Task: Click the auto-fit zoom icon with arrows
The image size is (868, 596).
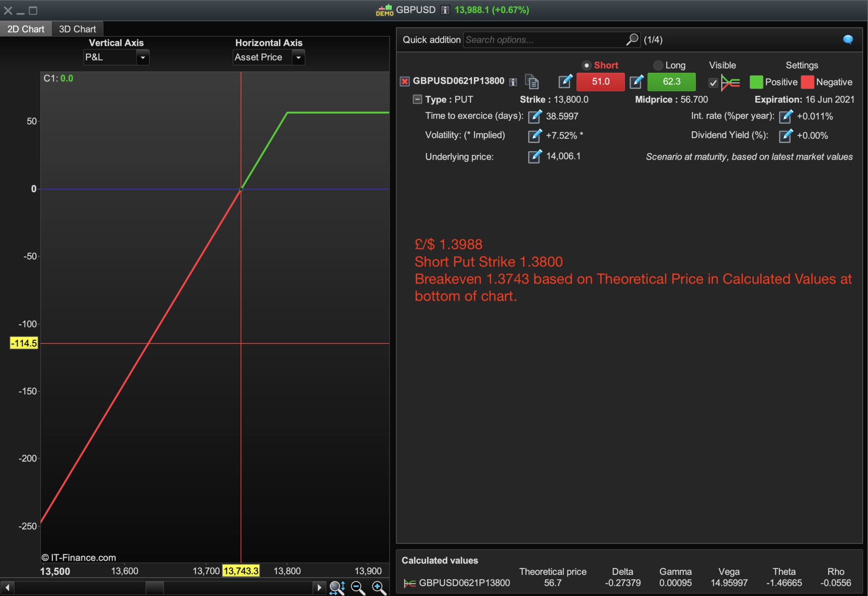Action: click(x=337, y=588)
